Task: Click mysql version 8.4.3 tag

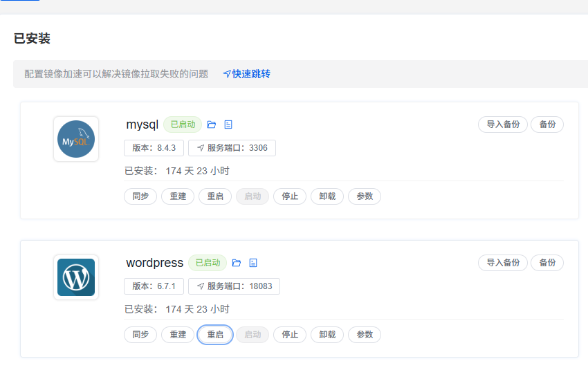Action: pyautogui.click(x=154, y=148)
